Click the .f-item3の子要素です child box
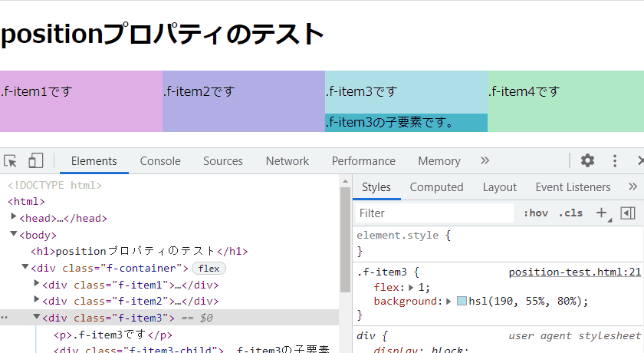The height and width of the screenshot is (353, 644). [x=406, y=123]
